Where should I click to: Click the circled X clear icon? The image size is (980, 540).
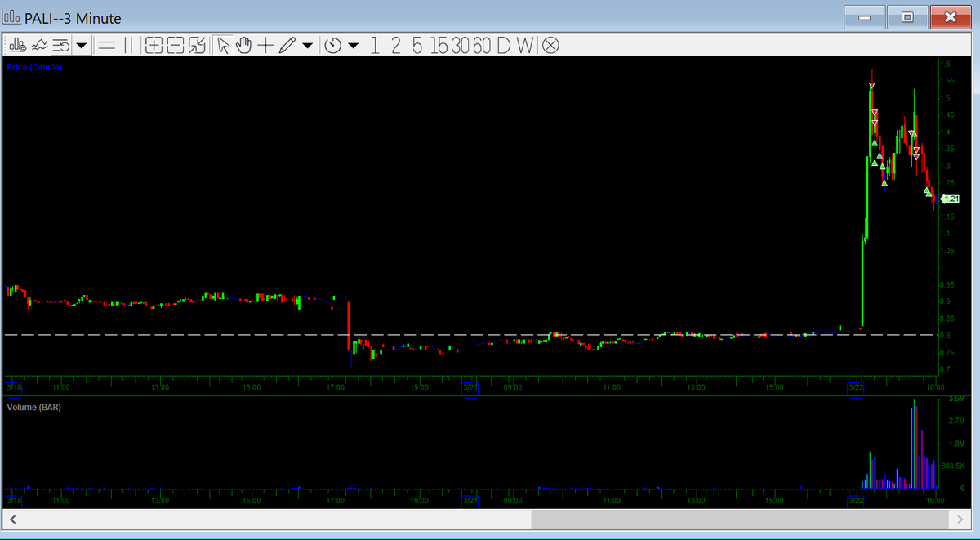tap(550, 44)
